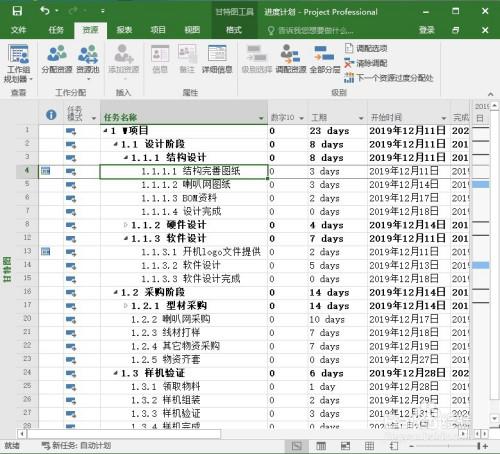Click the horizontal scrollbar left arrow
This screenshot has height=454, width=500.
click(x=22, y=434)
